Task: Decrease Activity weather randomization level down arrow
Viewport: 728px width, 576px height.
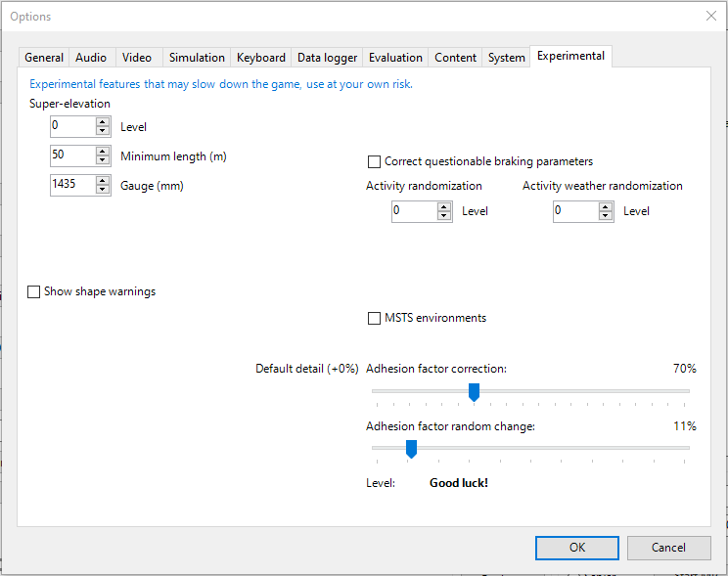Action: click(x=606, y=216)
